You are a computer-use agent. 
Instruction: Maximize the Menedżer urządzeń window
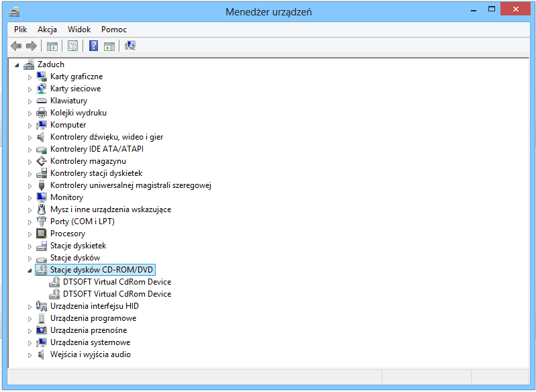point(492,9)
